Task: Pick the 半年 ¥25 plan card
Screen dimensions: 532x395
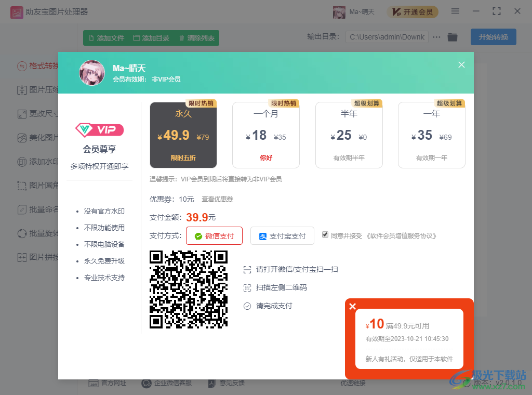Action: click(349, 135)
